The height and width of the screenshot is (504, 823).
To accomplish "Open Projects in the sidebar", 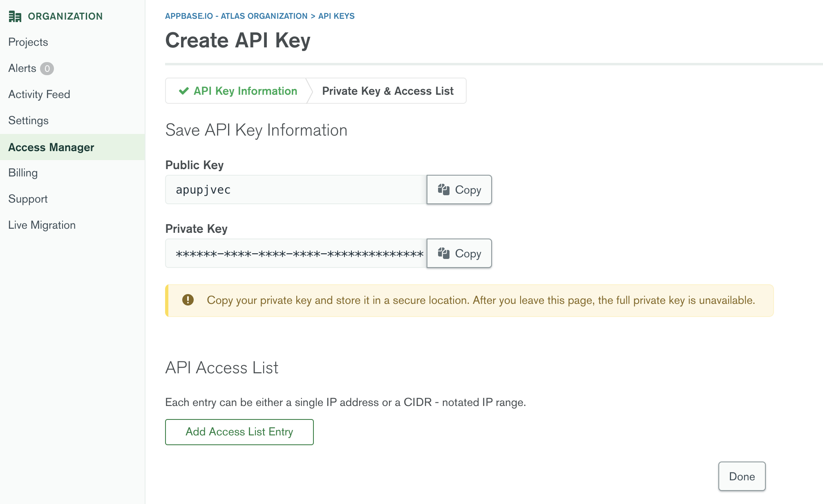I will 28,42.
